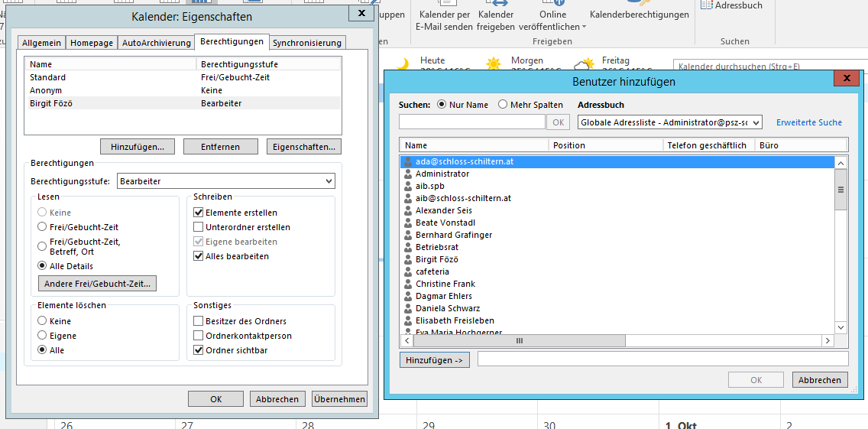
Task: Click the sun weather icon for Morgen
Action: [494, 63]
